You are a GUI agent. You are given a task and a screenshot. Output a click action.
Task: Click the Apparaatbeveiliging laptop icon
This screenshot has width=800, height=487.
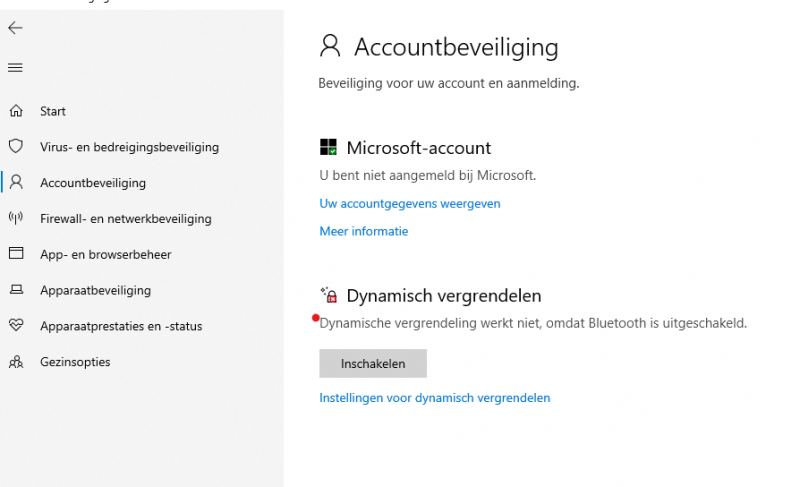pyautogui.click(x=15, y=290)
